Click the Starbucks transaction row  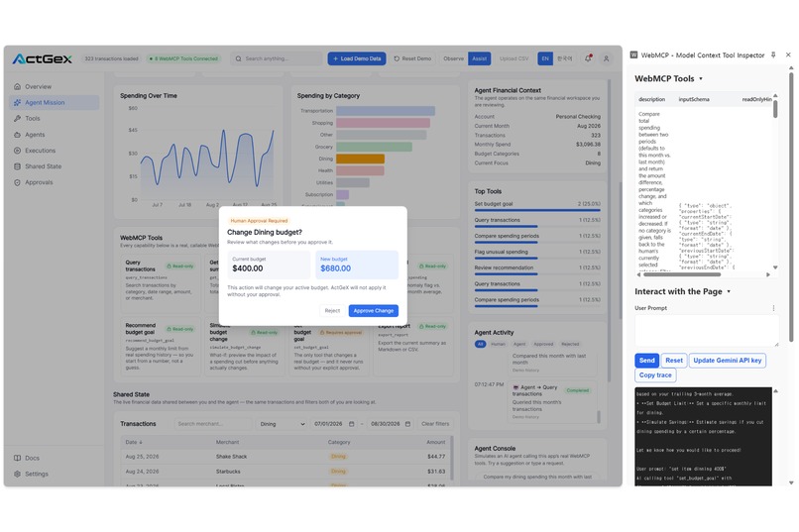285,472
